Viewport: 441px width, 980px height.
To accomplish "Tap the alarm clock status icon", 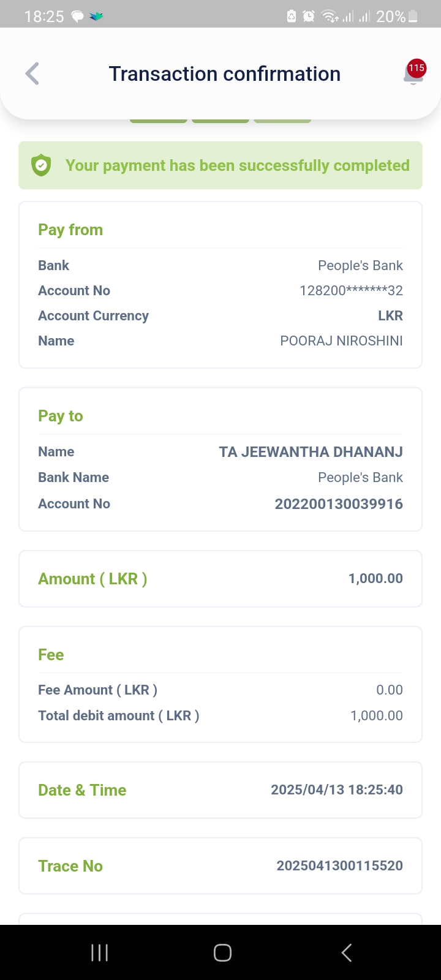I will click(309, 17).
